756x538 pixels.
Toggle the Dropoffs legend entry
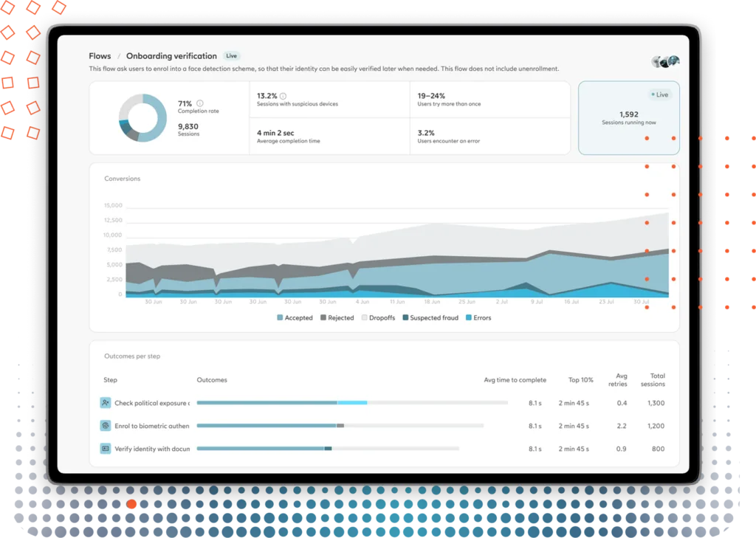pyautogui.click(x=379, y=317)
